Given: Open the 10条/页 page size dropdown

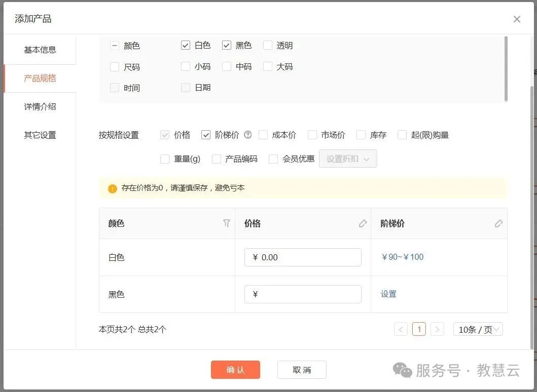Looking at the screenshot, I should tap(478, 329).
